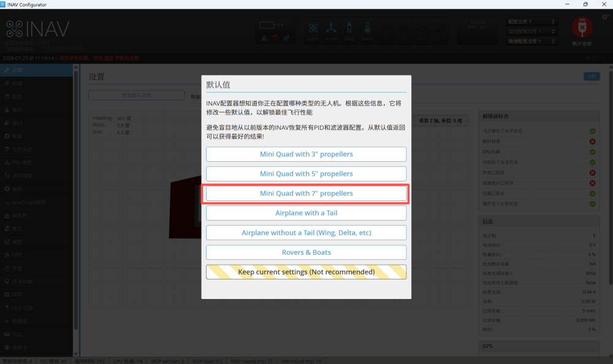Click the 显示日志 link
Viewport: 613px width, 364px height.
595,58
